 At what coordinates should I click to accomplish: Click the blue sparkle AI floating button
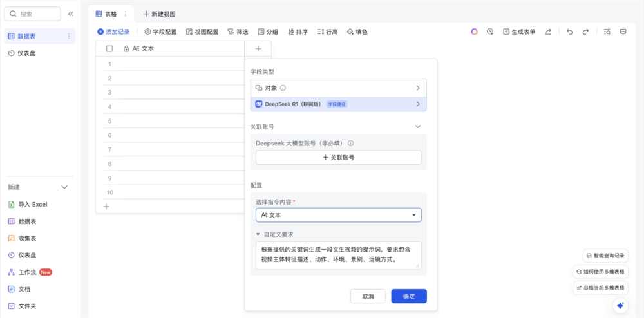point(620,306)
